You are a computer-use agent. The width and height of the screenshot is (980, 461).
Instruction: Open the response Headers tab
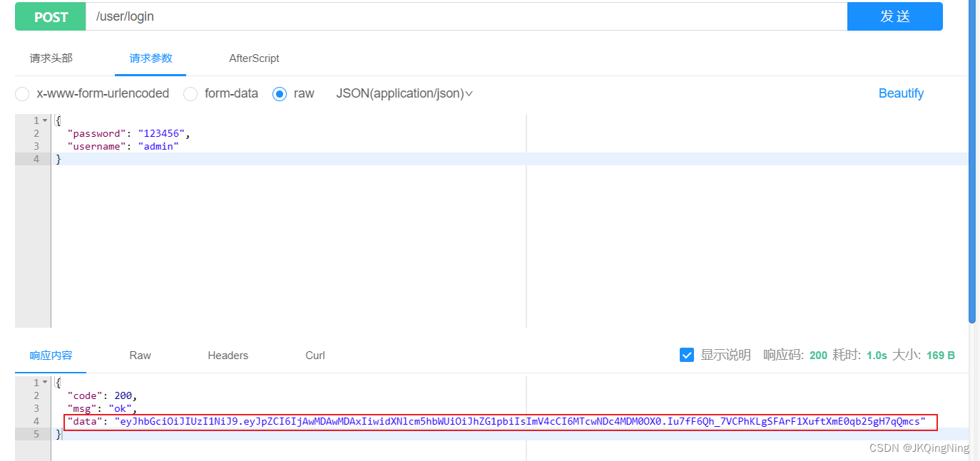(x=228, y=355)
